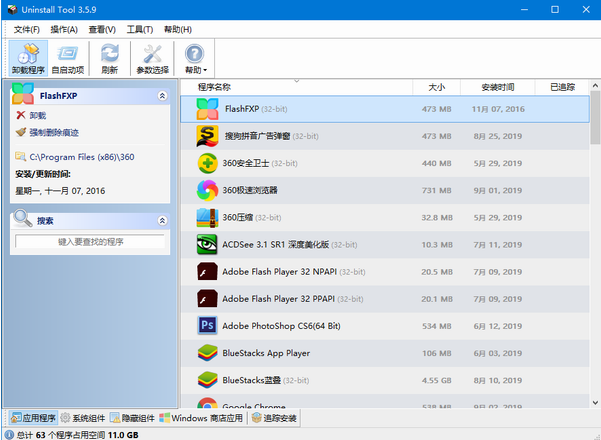Switch to the 系统组件 tab
Viewport: 601px width, 440px height.
coord(82,417)
